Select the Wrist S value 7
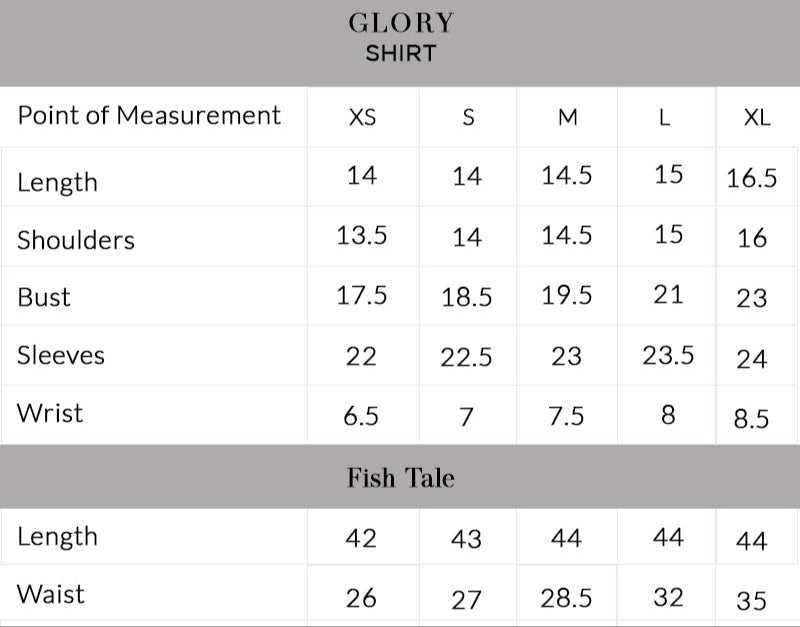800x627 pixels. [x=466, y=416]
